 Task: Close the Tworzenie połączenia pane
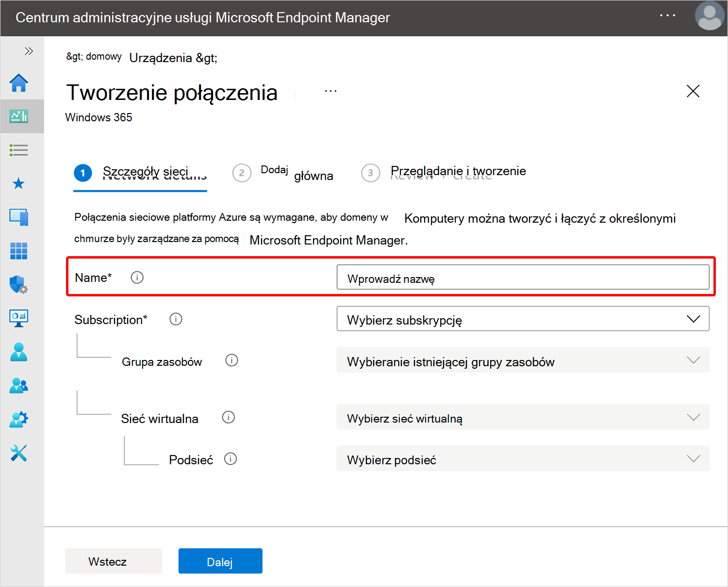(693, 91)
